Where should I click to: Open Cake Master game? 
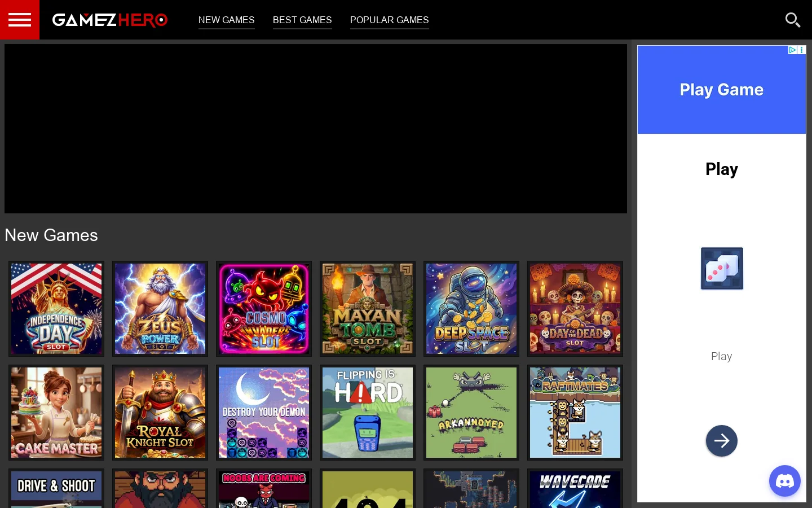click(x=56, y=413)
